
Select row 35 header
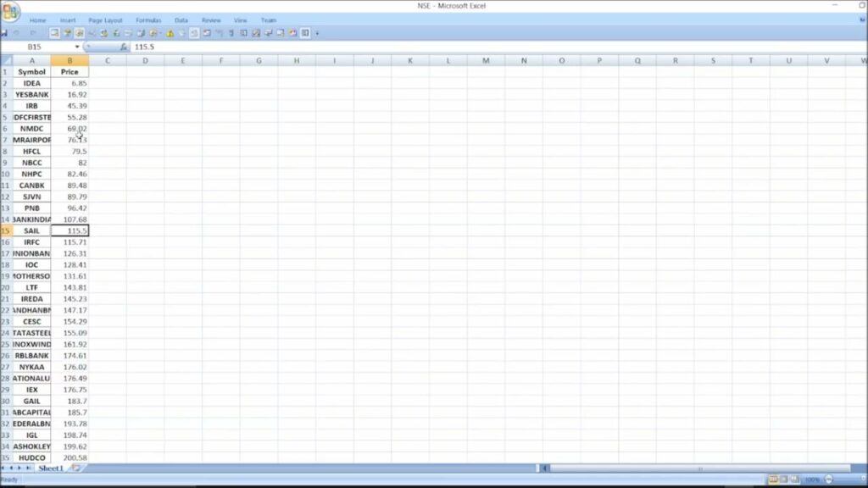click(x=6, y=457)
